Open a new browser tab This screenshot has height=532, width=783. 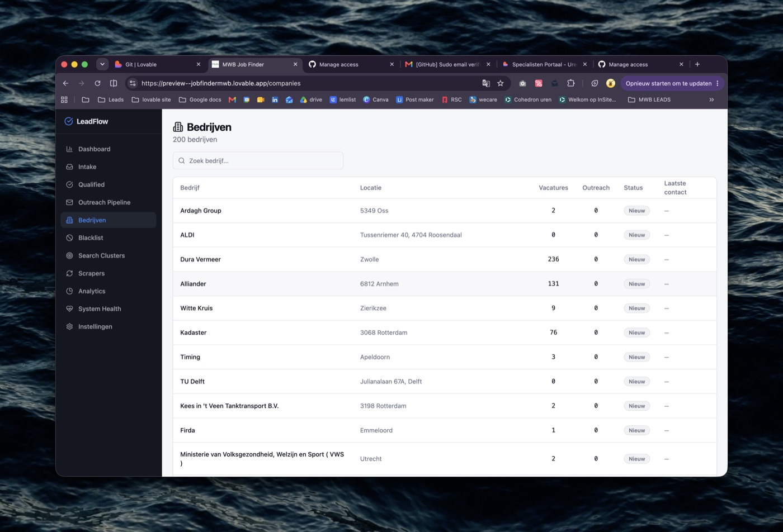click(697, 64)
